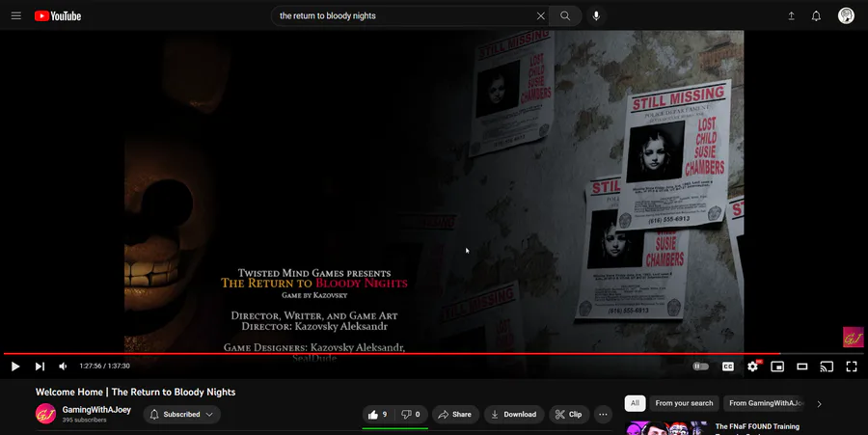Click the 395 subscribers text
868x435 pixels.
(84, 421)
